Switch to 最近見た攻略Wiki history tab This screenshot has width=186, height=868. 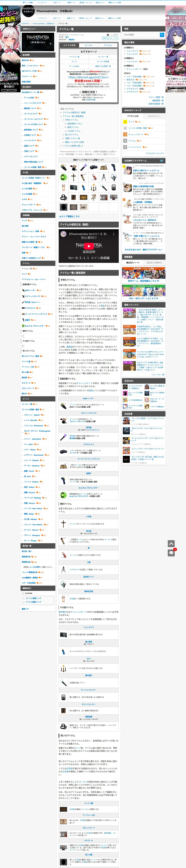point(154,262)
